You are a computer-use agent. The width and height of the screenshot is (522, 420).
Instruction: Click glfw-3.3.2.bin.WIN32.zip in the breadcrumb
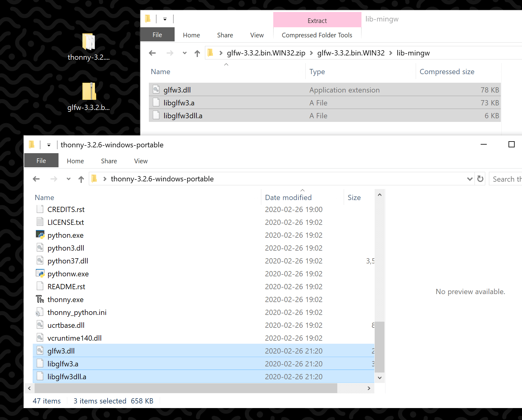[266, 53]
